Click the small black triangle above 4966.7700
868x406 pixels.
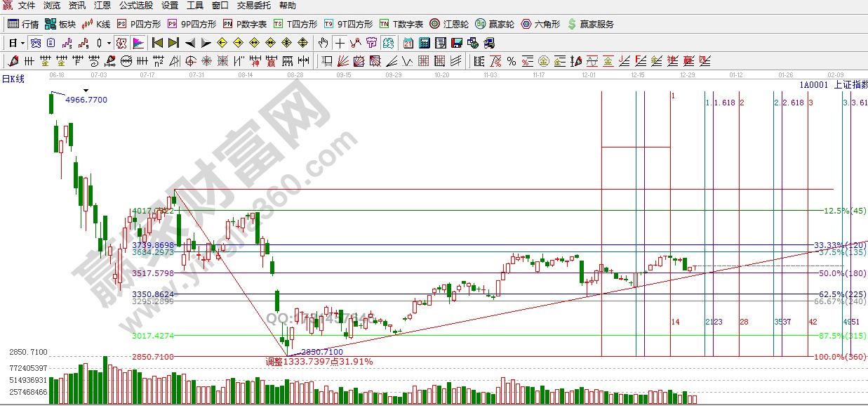click(x=86, y=91)
